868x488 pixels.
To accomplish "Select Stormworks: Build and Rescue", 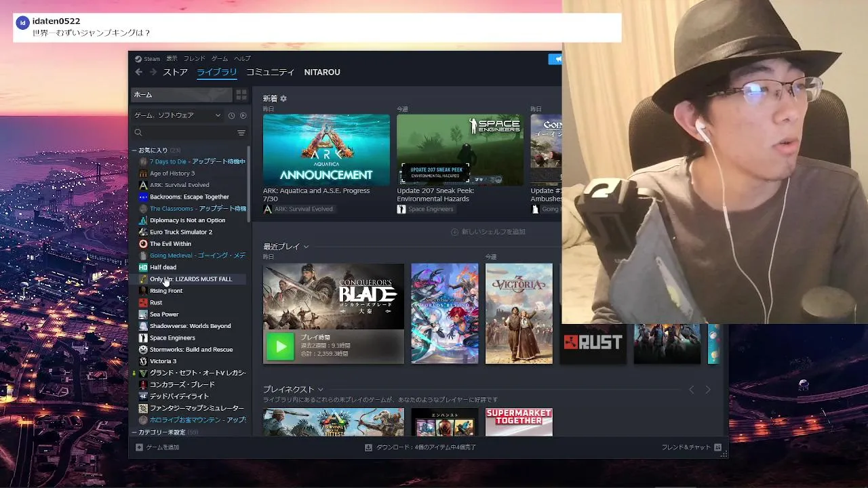I will click(192, 349).
